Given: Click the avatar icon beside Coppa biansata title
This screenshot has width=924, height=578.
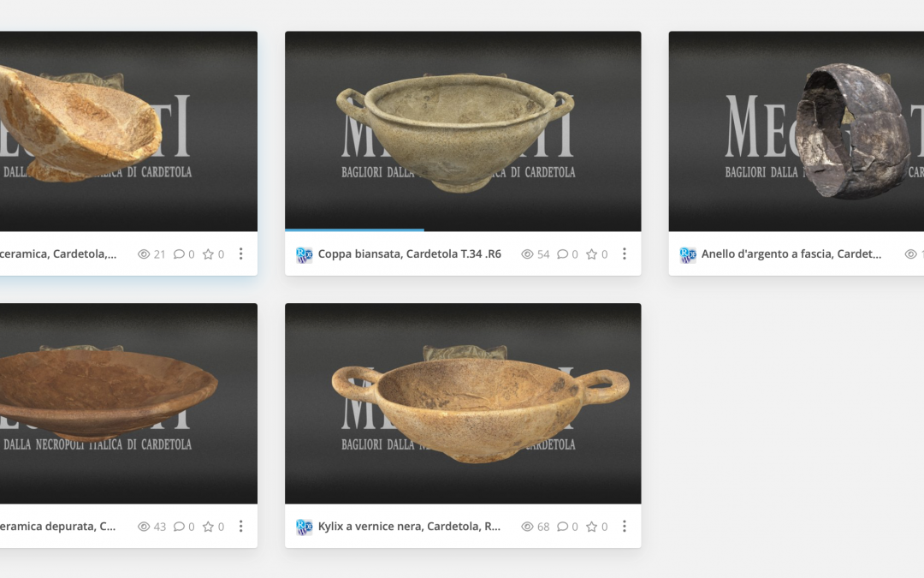Looking at the screenshot, I should tap(304, 254).
